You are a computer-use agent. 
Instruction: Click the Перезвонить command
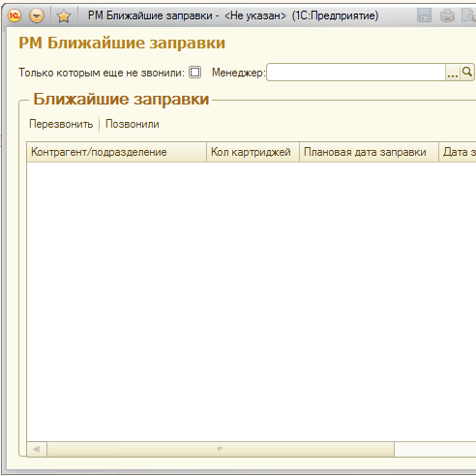pos(61,124)
